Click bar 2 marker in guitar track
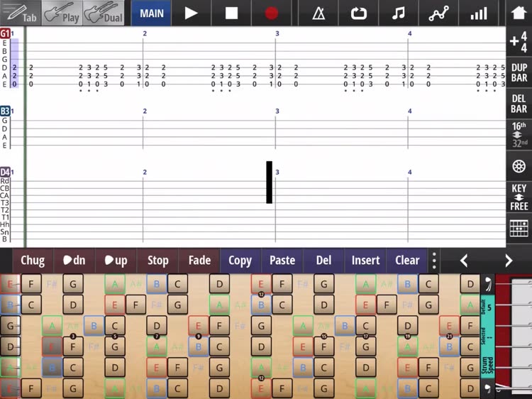Image resolution: width=532 pixels, height=399 pixels. click(x=145, y=33)
